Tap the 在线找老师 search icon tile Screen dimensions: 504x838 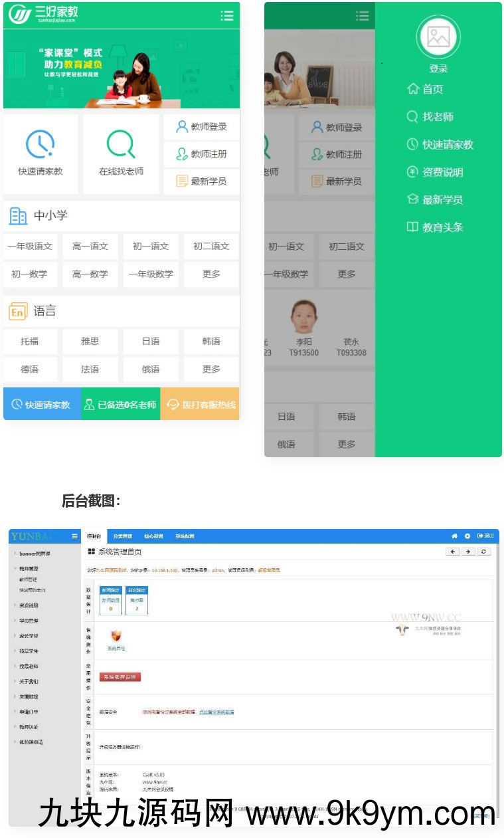[121, 154]
